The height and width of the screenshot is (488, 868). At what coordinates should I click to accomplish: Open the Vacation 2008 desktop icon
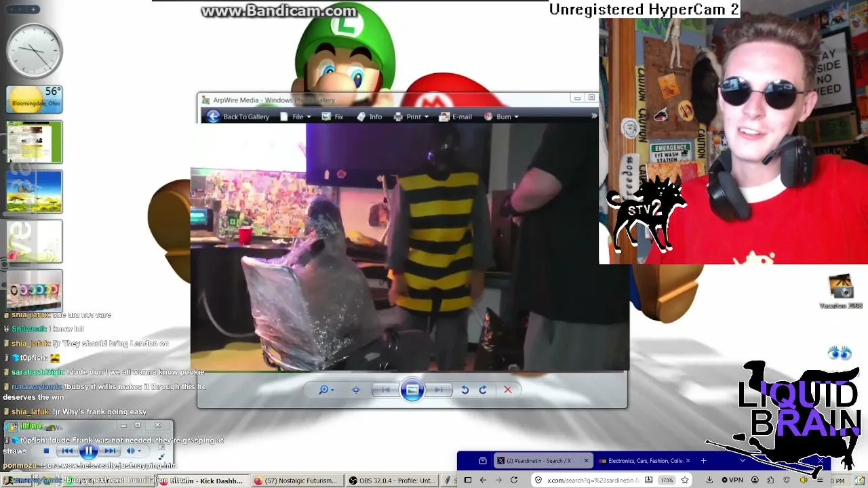pyautogui.click(x=841, y=291)
